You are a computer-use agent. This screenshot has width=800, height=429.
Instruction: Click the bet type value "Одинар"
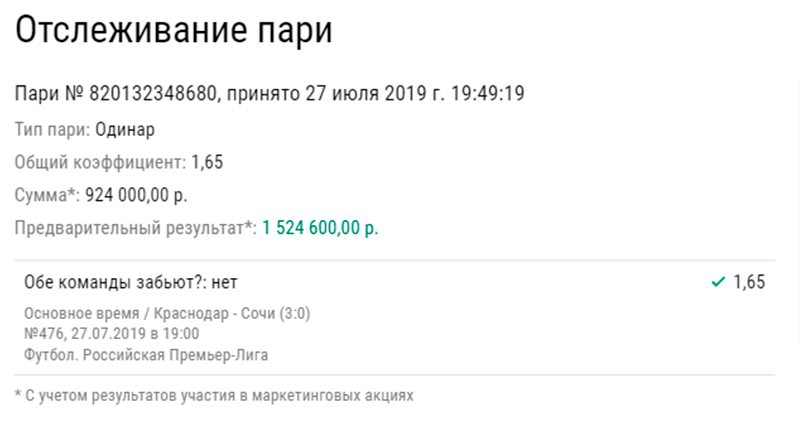pos(125,129)
